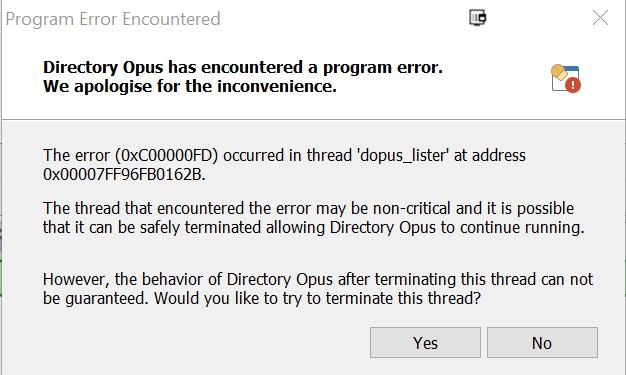
Task: Click the dialog's left window border edge
Action: pyautogui.click(x=2, y=188)
